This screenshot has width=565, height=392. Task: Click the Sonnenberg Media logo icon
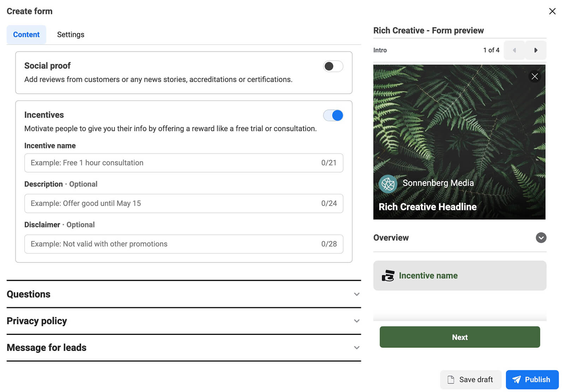388,184
